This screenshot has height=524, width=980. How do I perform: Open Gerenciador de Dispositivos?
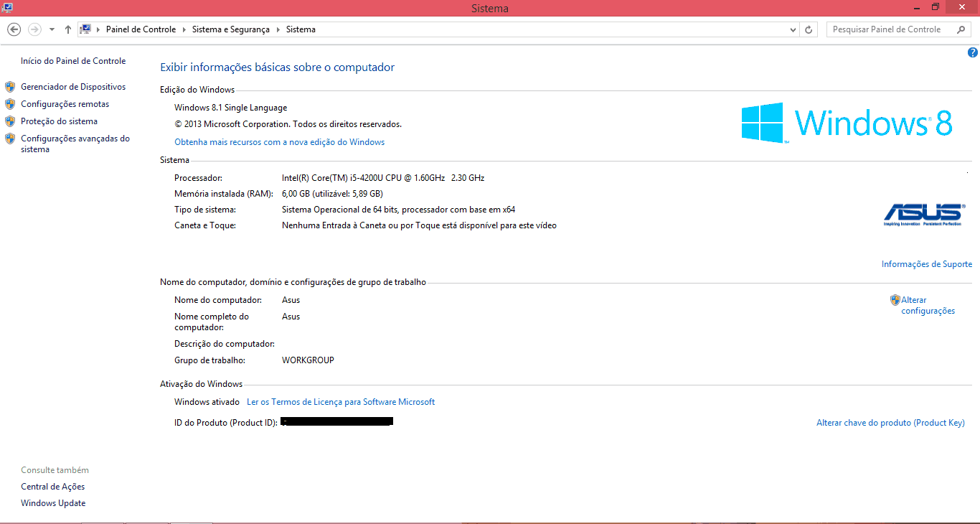(73, 87)
